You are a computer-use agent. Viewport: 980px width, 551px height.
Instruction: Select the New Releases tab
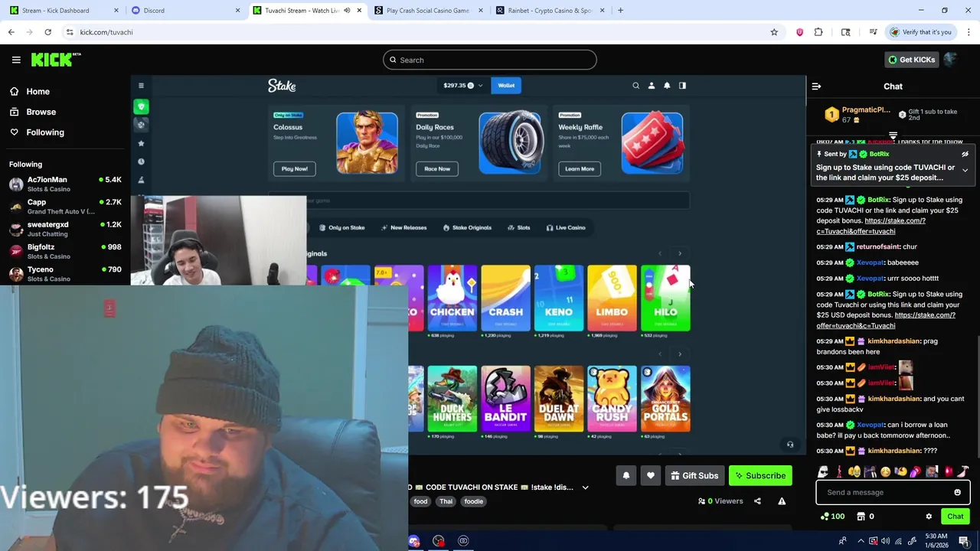coord(404,227)
